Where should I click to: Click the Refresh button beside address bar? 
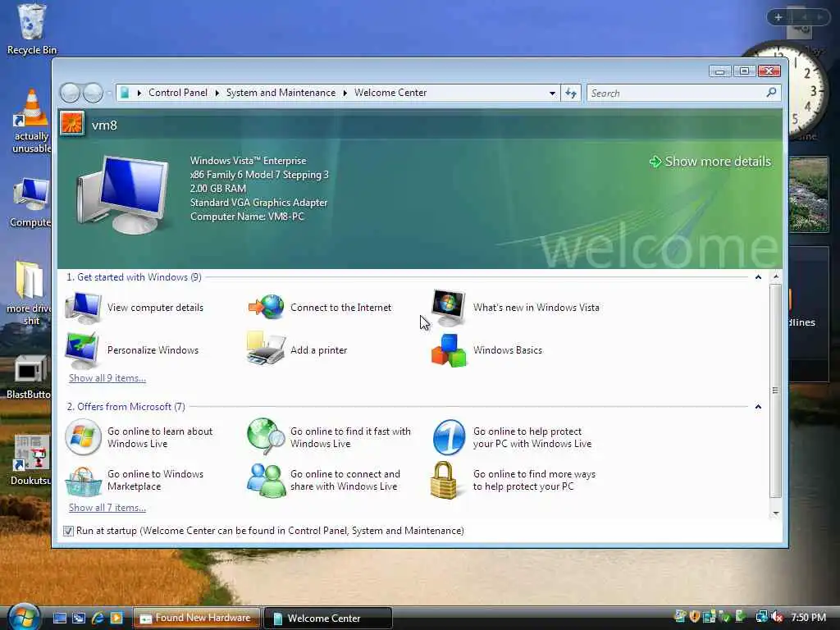pos(571,94)
